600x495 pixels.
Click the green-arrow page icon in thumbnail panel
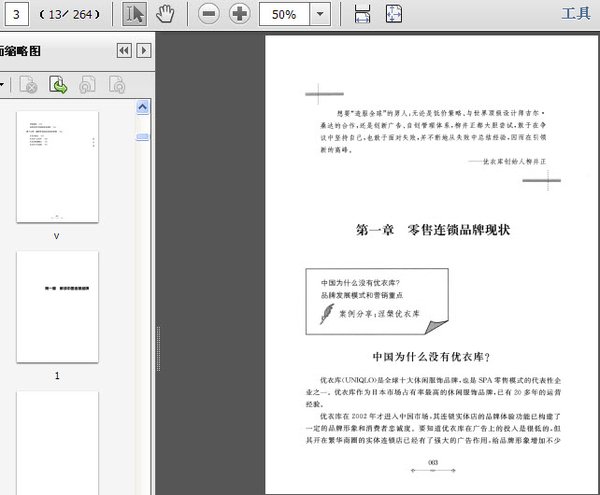coord(59,85)
